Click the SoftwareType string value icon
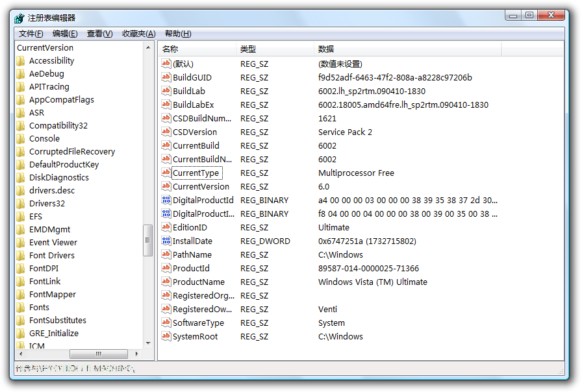 [x=166, y=323]
